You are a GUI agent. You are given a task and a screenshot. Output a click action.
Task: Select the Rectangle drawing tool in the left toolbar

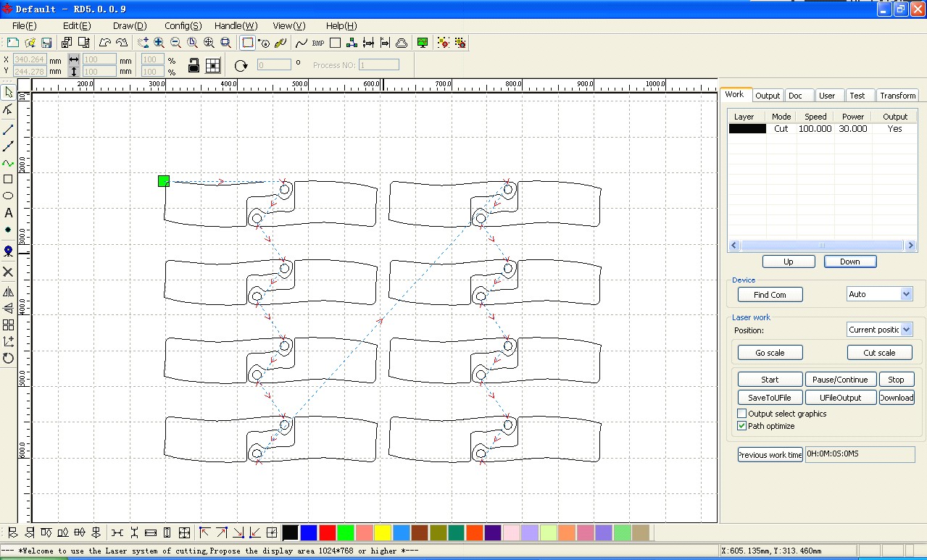(x=9, y=179)
